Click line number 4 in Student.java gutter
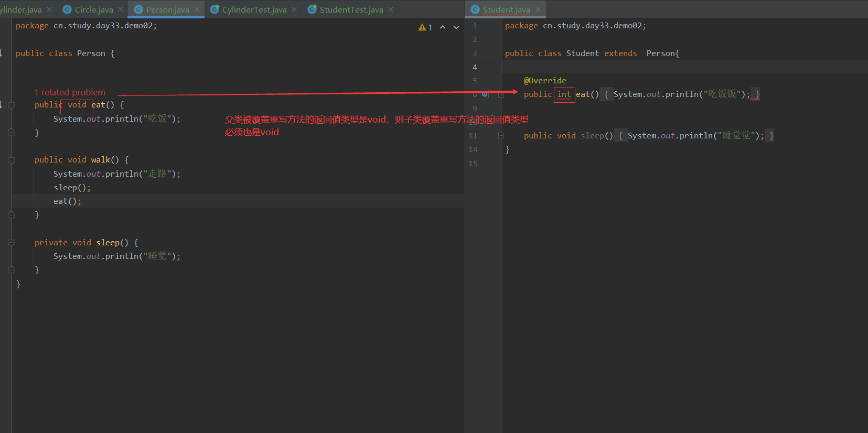868x433 pixels. (475, 67)
